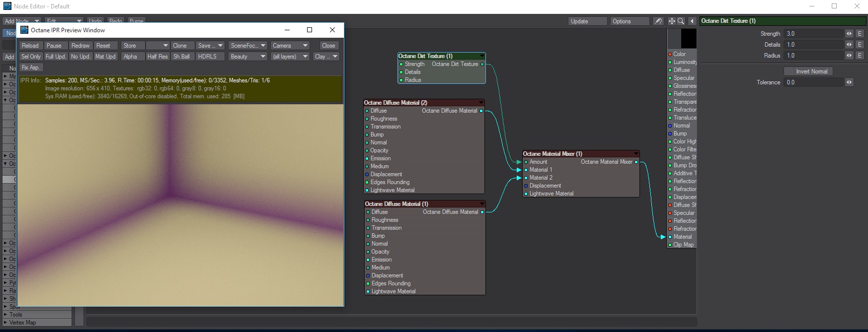
Task: Click Diffuse input on Diffuse Material (2)
Action: [367, 111]
